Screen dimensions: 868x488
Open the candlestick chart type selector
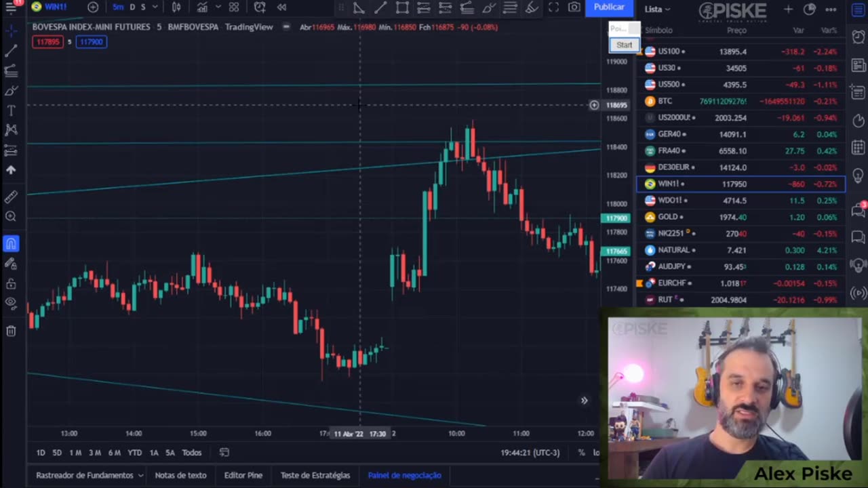point(176,7)
